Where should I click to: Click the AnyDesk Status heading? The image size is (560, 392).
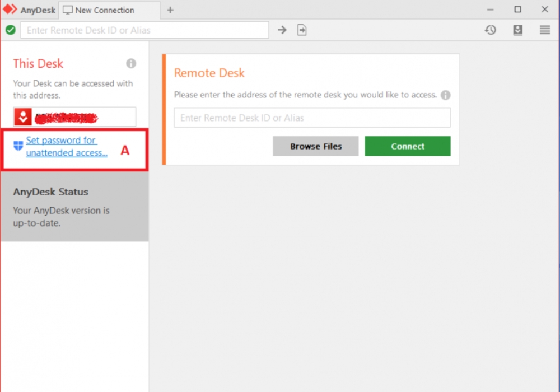[x=51, y=192]
